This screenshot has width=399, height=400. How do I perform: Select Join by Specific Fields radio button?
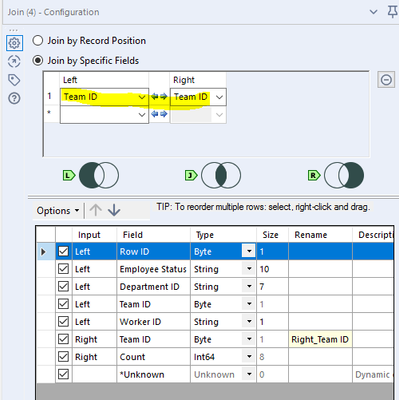click(38, 61)
